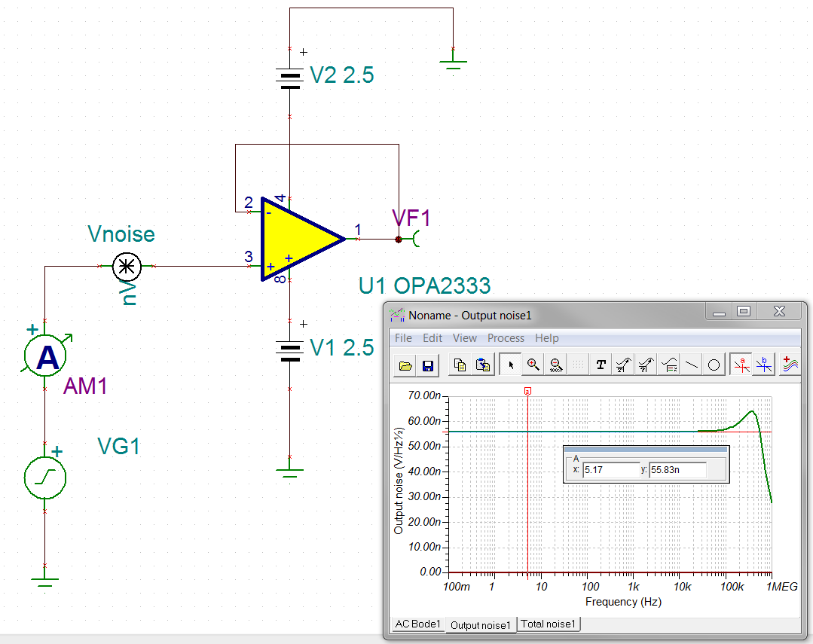Save the diagram with the floppy icon
This screenshot has width=813, height=644.
428,365
